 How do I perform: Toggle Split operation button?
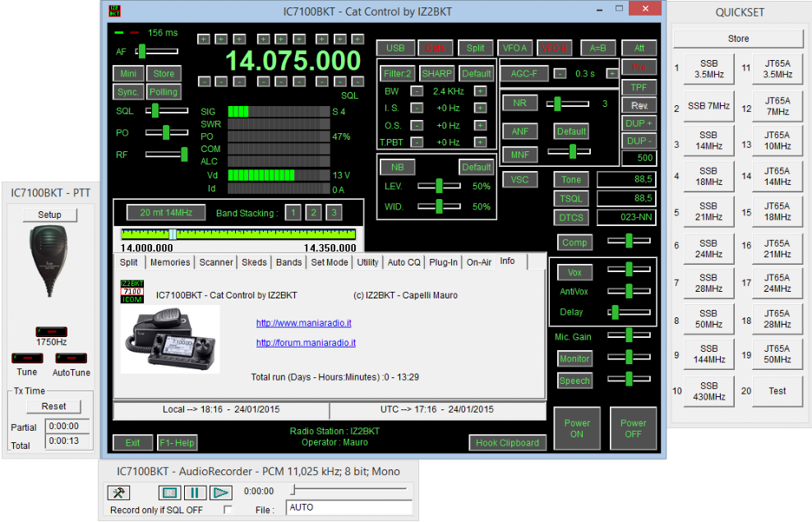coord(475,49)
